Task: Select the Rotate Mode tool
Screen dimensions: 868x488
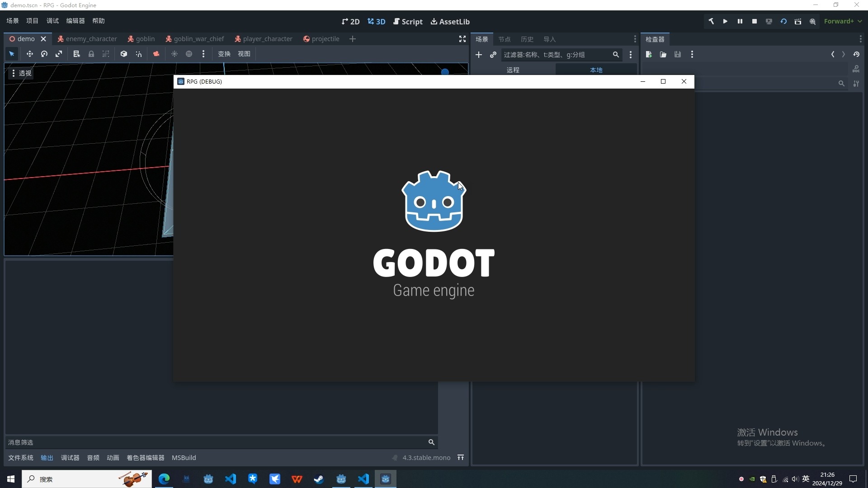Action: [x=44, y=54]
